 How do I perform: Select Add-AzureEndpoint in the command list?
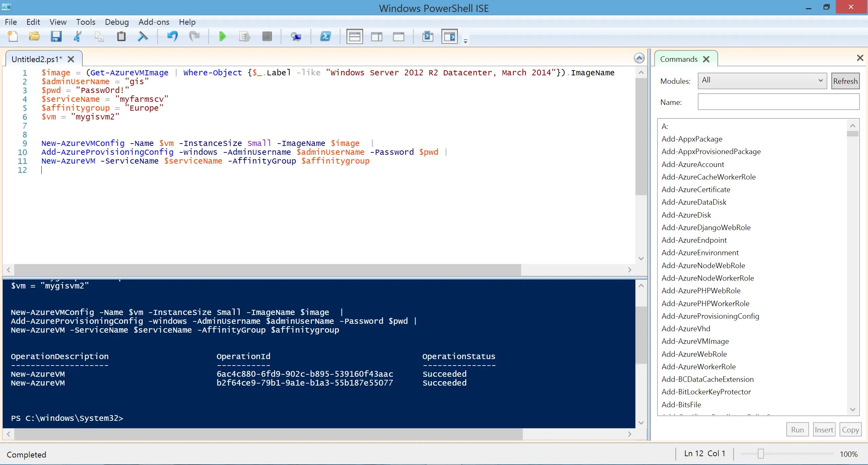(x=694, y=240)
